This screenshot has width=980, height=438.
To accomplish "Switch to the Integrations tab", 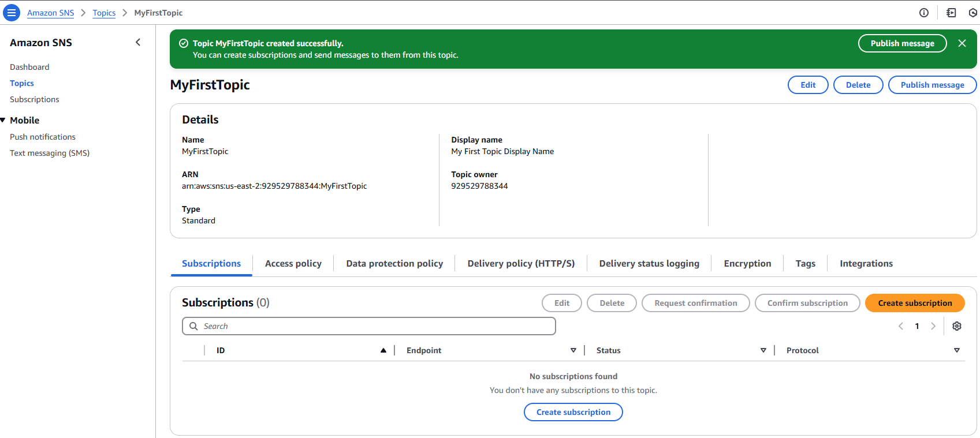I will pyautogui.click(x=866, y=263).
